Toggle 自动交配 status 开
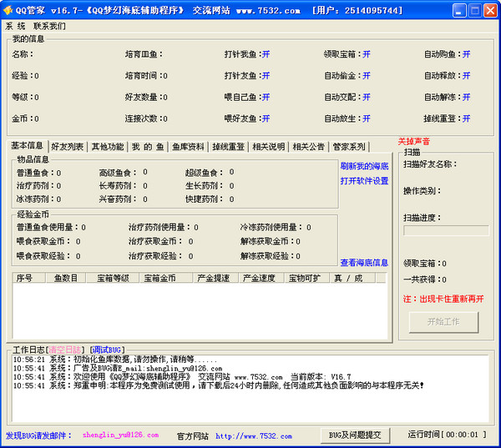Image resolution: width=501 pixels, height=448 pixels. [x=367, y=97]
